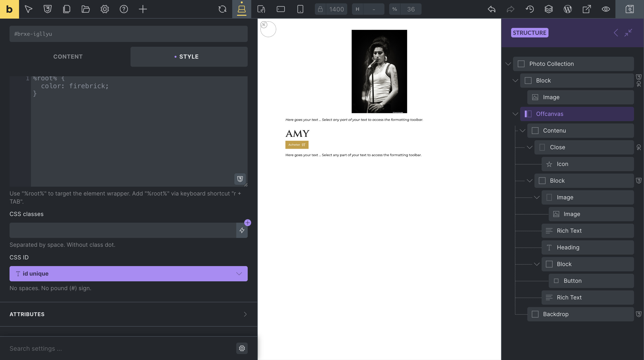This screenshot has width=644, height=360.
Task: Open the add element plus icon
Action: 143,9
